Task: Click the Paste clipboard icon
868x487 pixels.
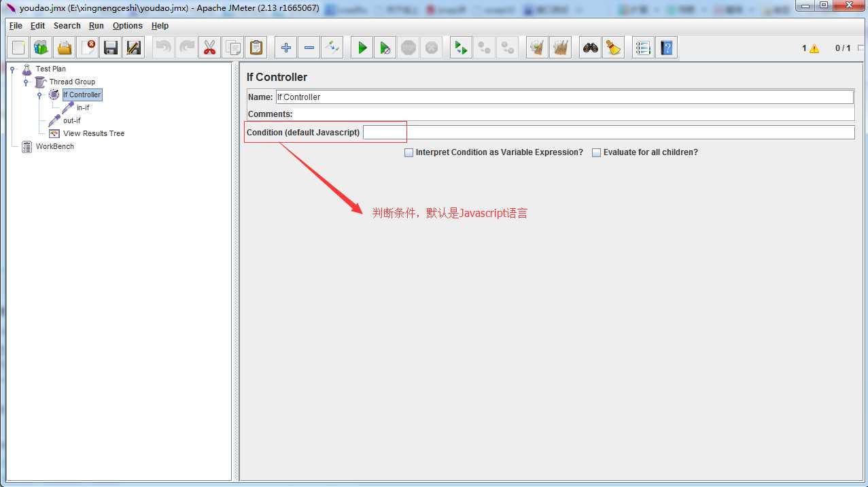Action: click(256, 48)
